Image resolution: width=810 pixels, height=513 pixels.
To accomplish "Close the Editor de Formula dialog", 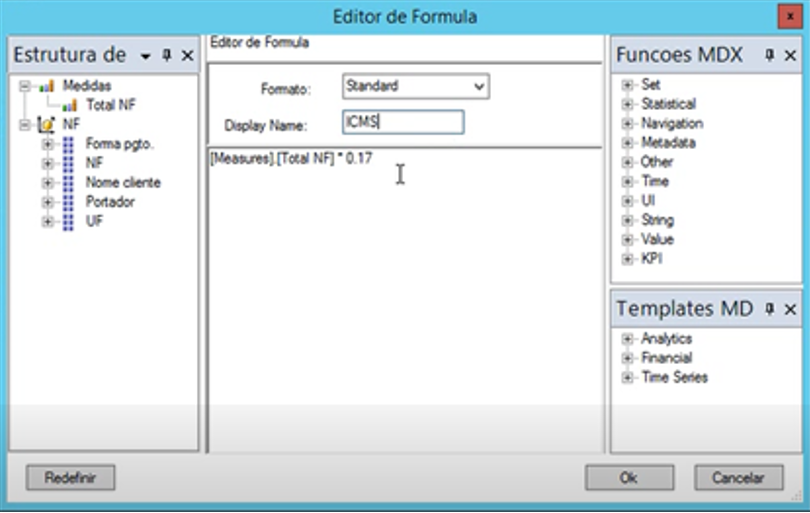I will tap(790, 17).
